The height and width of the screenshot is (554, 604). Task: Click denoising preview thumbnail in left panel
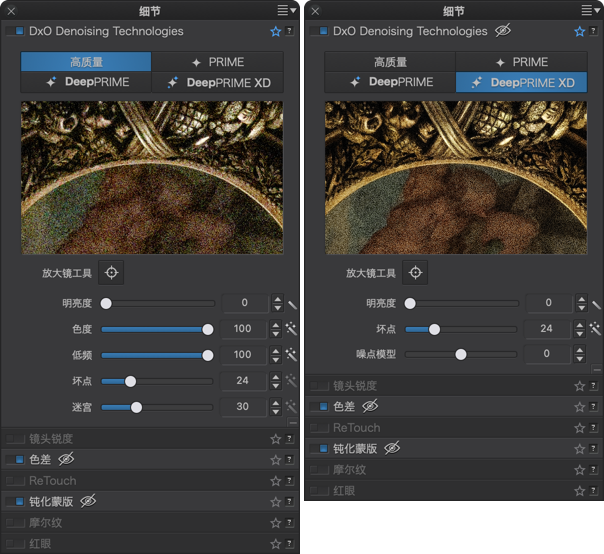coord(152,178)
